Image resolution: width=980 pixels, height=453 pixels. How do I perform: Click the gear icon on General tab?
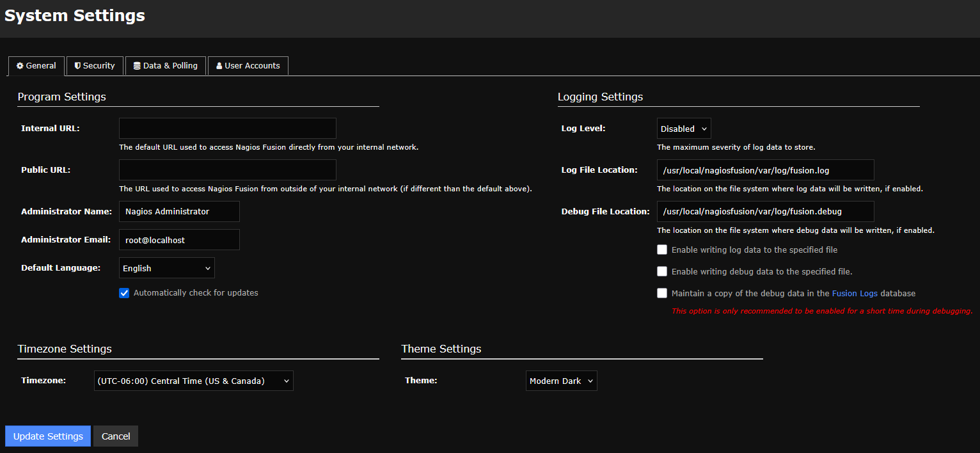coord(20,66)
